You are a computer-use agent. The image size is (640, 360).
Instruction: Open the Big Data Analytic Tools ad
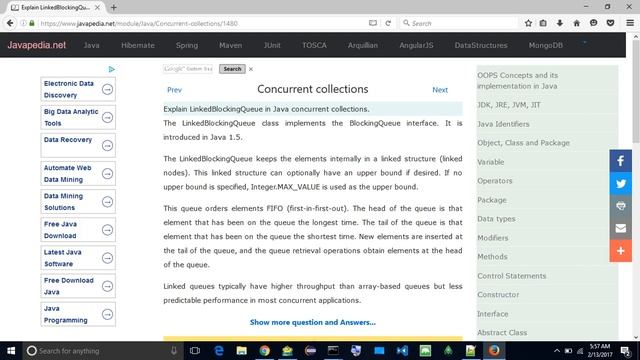pyautogui.click(x=78, y=117)
